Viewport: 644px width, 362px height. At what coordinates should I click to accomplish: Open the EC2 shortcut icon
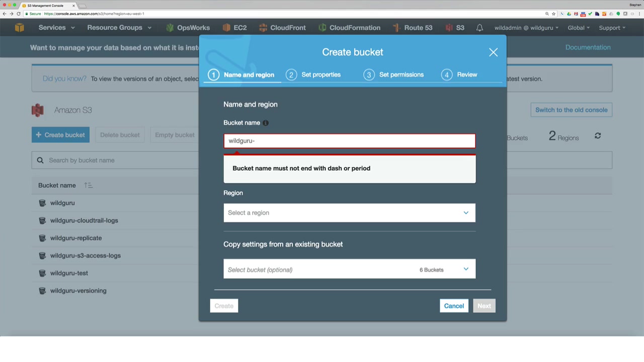226,28
